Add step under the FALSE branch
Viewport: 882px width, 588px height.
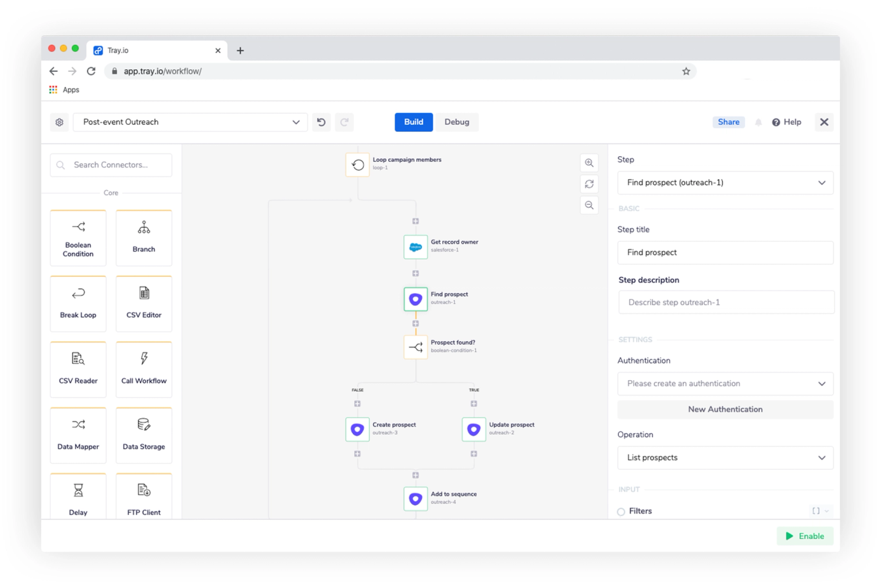point(357,404)
